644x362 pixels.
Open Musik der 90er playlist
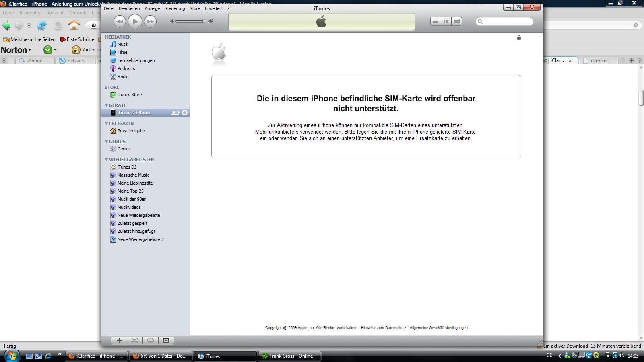pos(131,199)
